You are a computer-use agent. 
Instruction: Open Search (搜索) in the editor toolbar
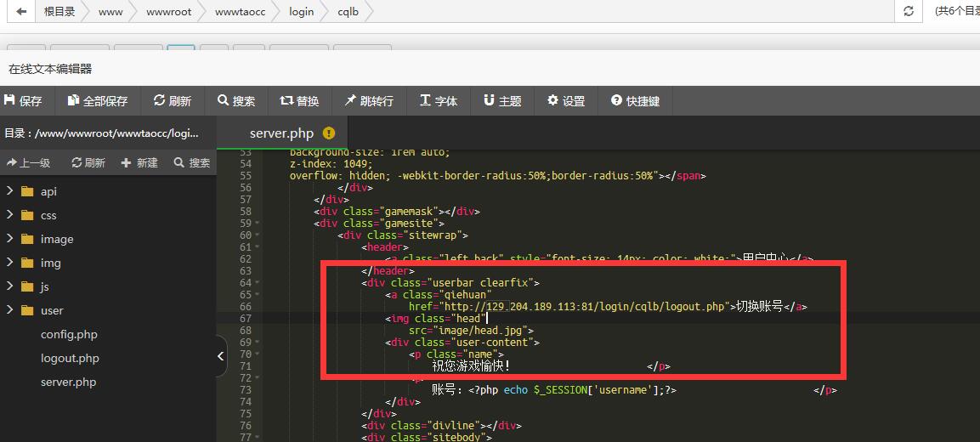click(x=236, y=101)
